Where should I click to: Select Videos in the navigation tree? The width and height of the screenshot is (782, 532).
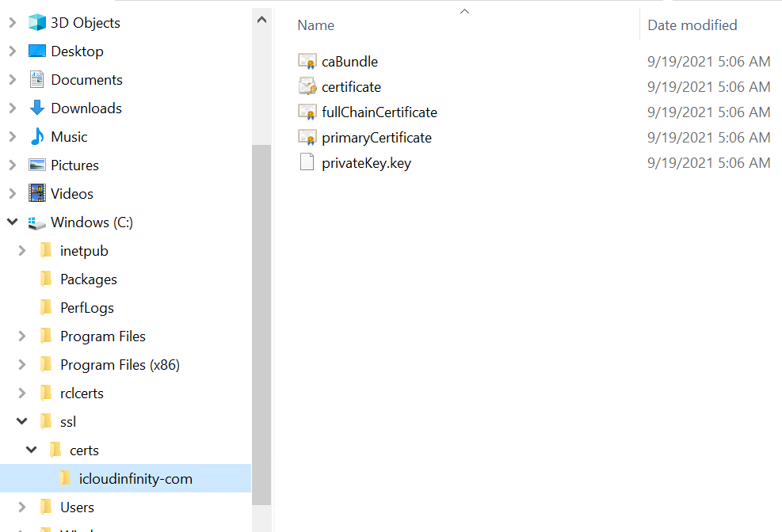click(x=72, y=193)
